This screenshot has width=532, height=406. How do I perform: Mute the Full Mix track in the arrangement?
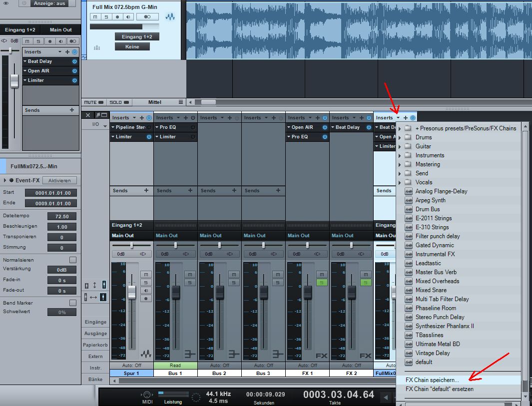95,16
